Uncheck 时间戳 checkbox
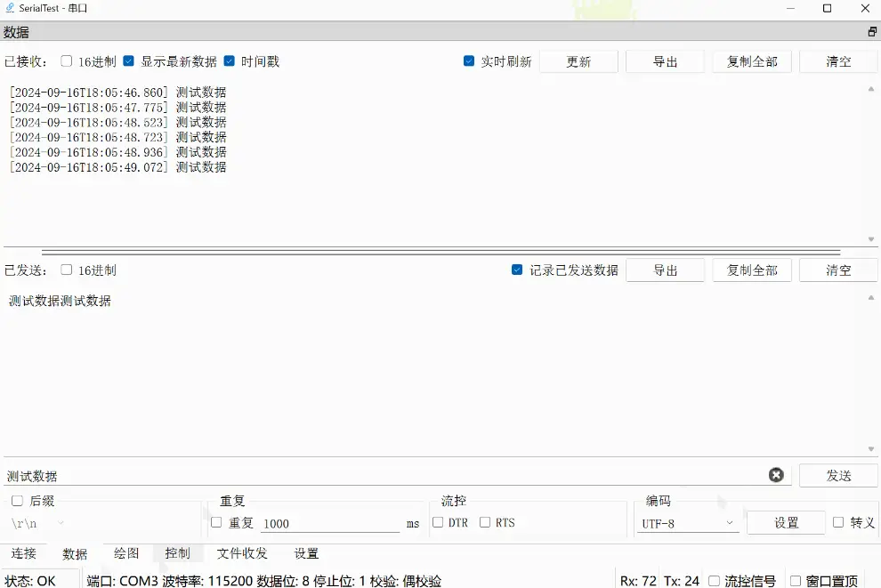The height and width of the screenshot is (588, 881). tap(230, 60)
